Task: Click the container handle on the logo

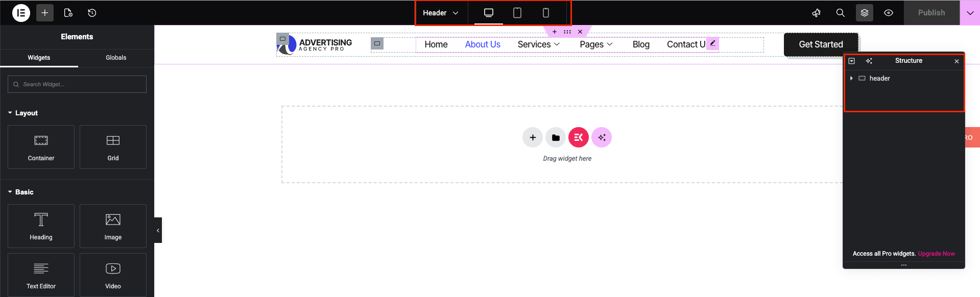Action: tap(282, 39)
